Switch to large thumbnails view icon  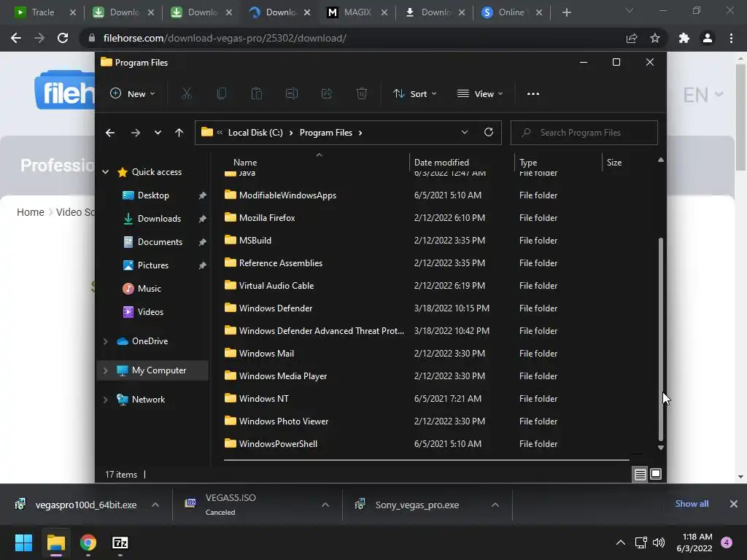pyautogui.click(x=656, y=474)
